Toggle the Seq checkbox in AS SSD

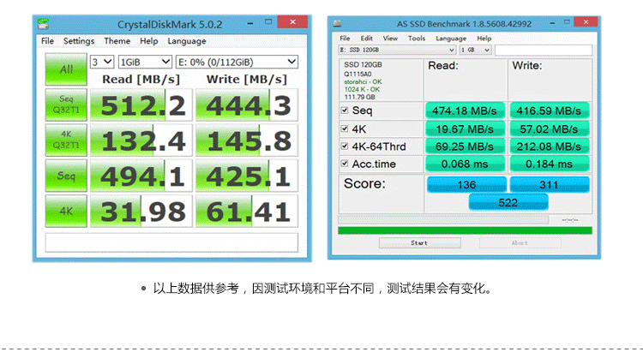pos(345,110)
